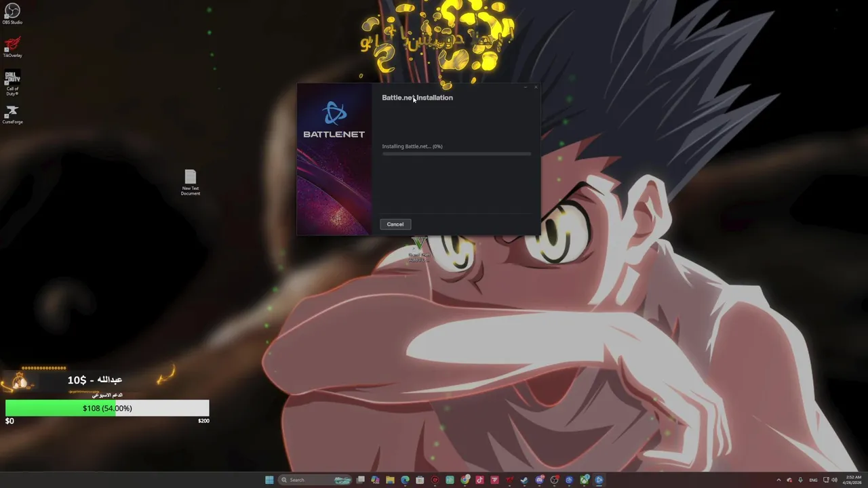Open File Explorer from the taskbar
The image size is (868, 488).
390,480
